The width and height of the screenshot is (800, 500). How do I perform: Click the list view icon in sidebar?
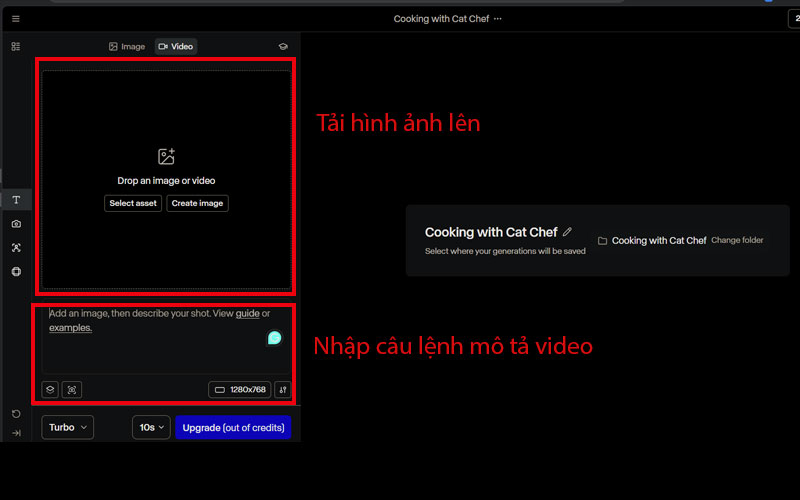pyautogui.click(x=15, y=46)
